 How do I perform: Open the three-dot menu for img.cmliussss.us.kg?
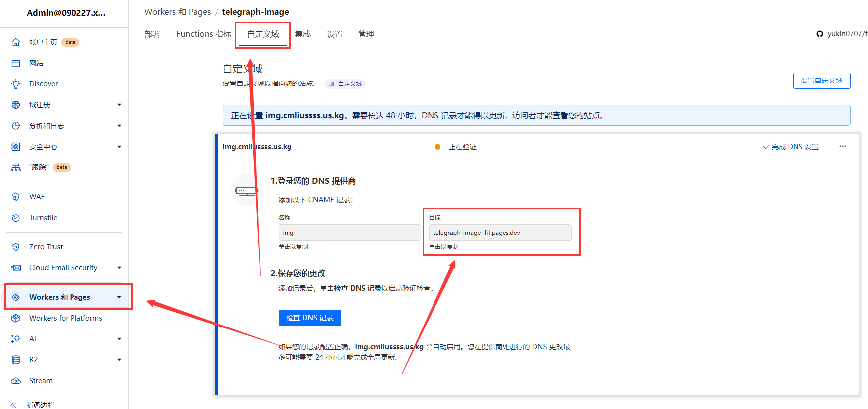tap(842, 147)
